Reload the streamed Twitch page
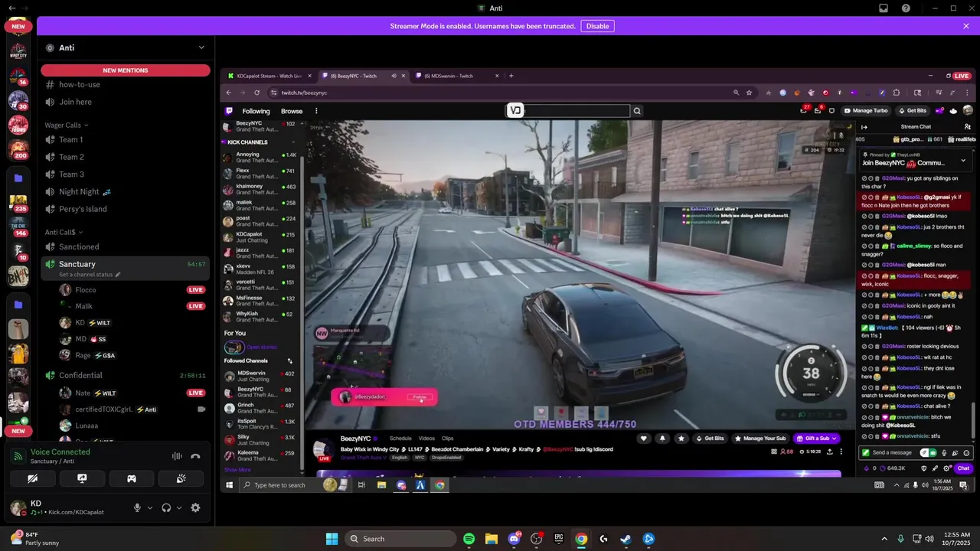Viewport: 980px width, 551px height. click(256, 93)
